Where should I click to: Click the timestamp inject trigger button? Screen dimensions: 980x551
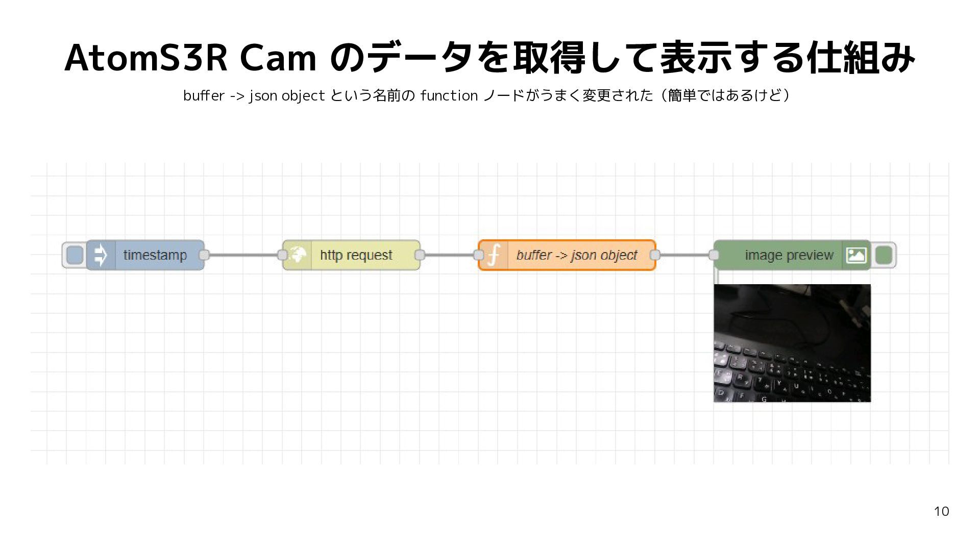pyautogui.click(x=75, y=255)
